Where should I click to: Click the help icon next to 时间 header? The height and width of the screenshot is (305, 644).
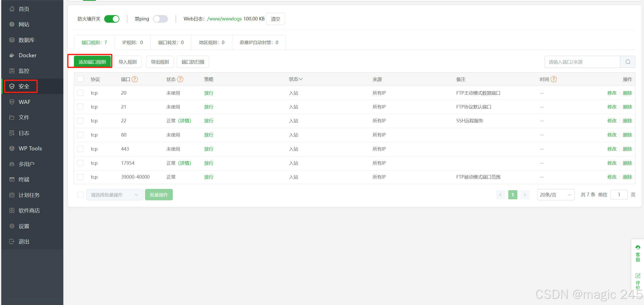pyautogui.click(x=553, y=79)
